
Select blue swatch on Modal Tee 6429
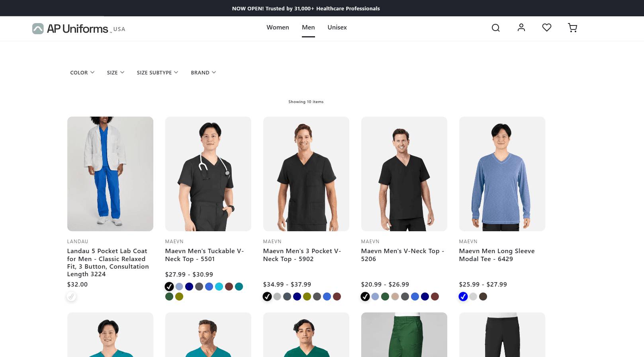pos(463,297)
